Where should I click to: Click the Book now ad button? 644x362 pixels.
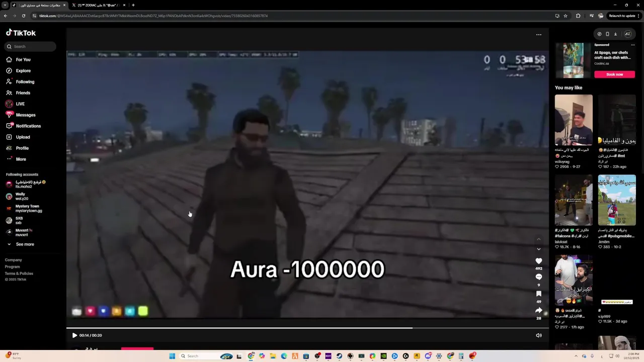614,74
